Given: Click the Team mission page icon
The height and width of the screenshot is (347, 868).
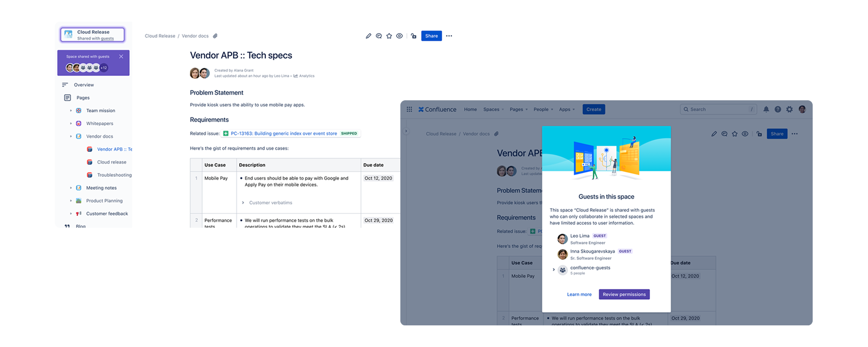Looking at the screenshot, I should [x=79, y=111].
